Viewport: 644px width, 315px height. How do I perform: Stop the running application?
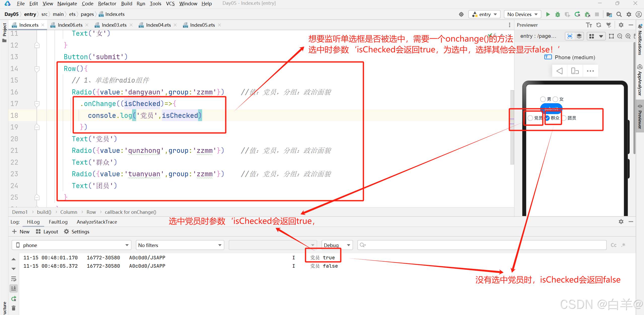click(x=597, y=14)
